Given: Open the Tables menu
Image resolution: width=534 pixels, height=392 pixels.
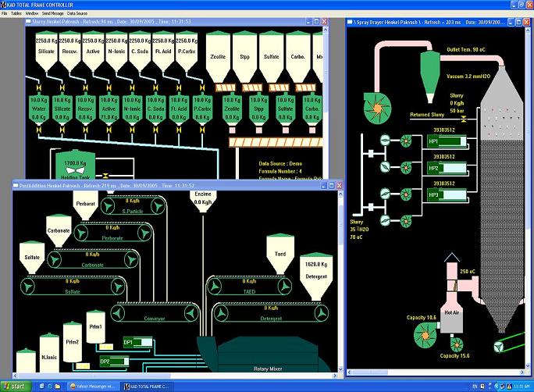Looking at the screenshot, I should pyautogui.click(x=16, y=13).
